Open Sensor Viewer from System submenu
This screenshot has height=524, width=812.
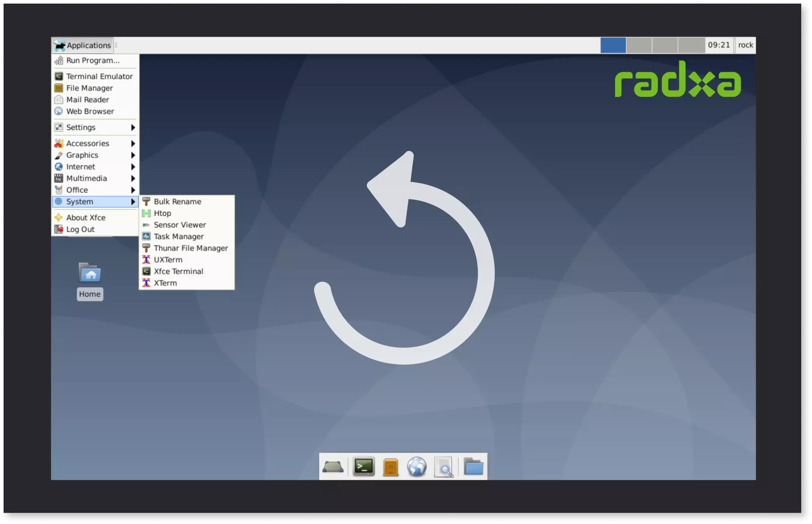tap(187, 225)
